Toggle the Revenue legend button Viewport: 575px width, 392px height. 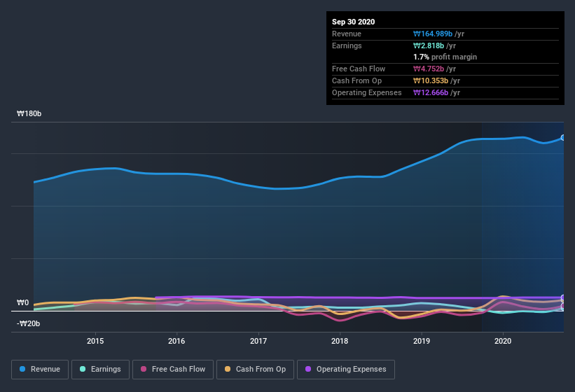point(40,370)
